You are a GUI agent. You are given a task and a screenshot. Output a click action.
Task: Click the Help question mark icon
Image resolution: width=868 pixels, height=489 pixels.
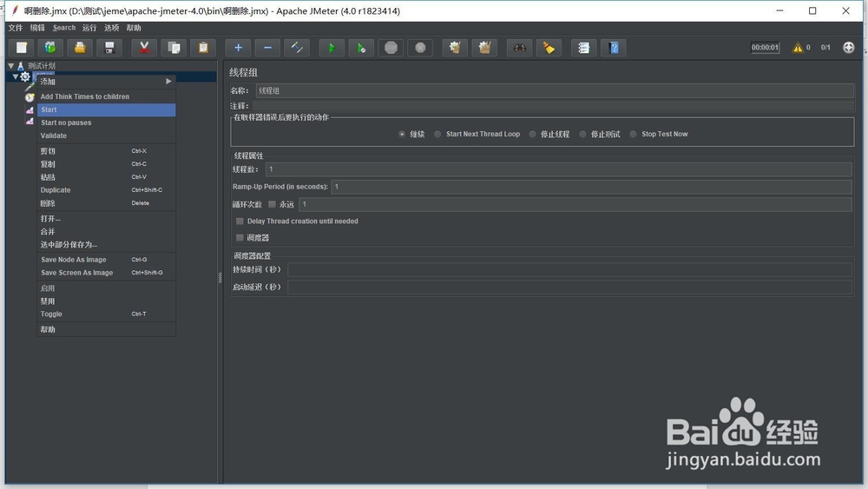614,48
